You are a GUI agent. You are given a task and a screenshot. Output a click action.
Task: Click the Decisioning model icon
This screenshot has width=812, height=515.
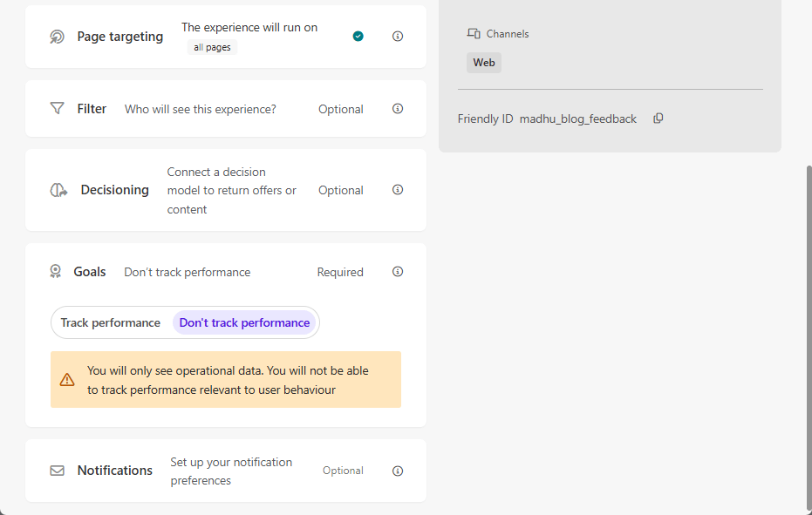point(58,189)
